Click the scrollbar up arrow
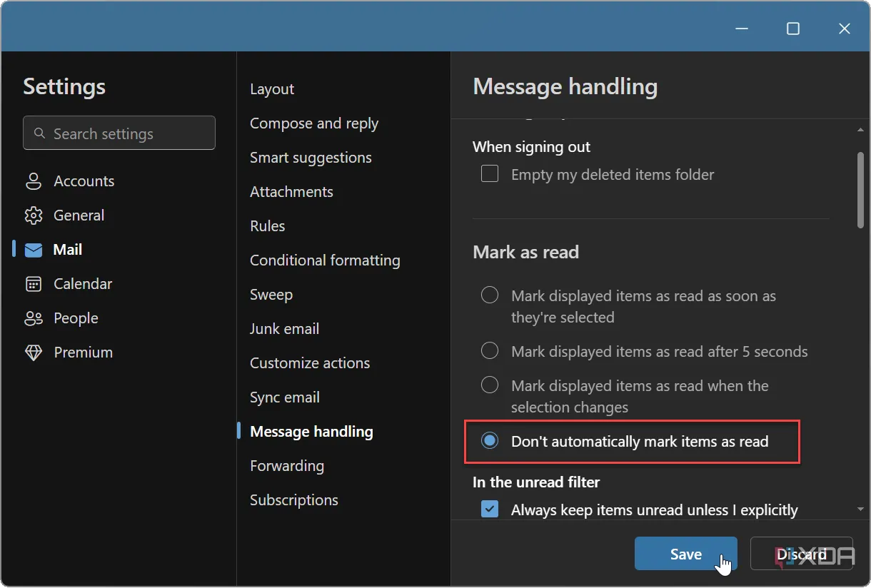 click(x=860, y=130)
